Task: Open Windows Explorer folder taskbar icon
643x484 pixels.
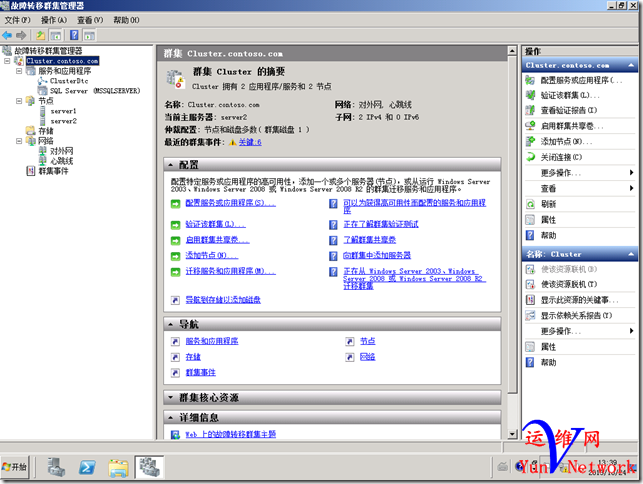Action: coord(118,468)
